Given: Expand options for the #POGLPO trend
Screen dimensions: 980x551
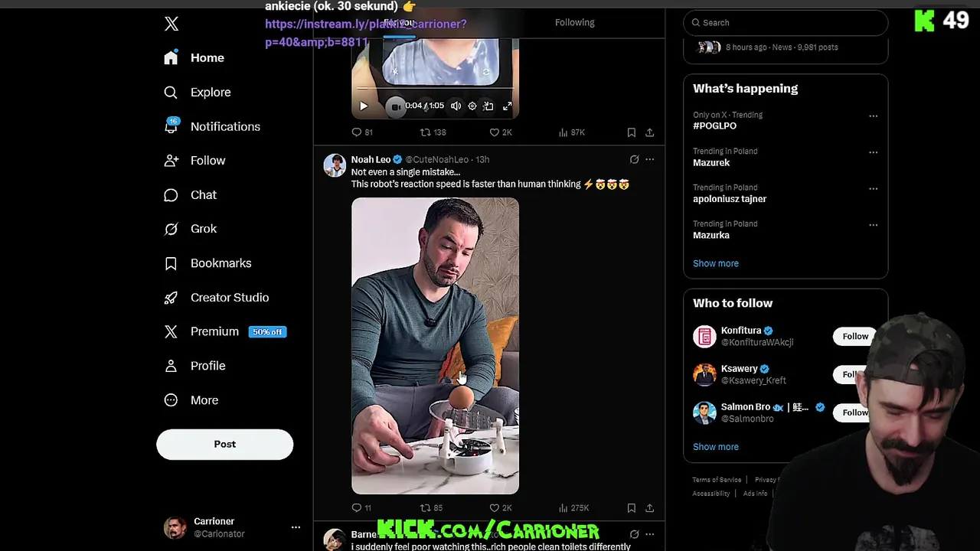Looking at the screenshot, I should [x=873, y=116].
